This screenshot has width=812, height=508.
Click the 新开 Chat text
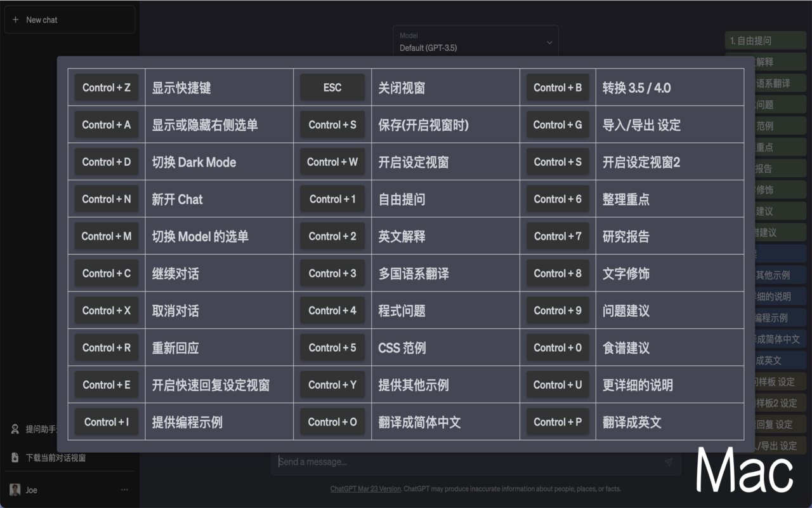[177, 199]
